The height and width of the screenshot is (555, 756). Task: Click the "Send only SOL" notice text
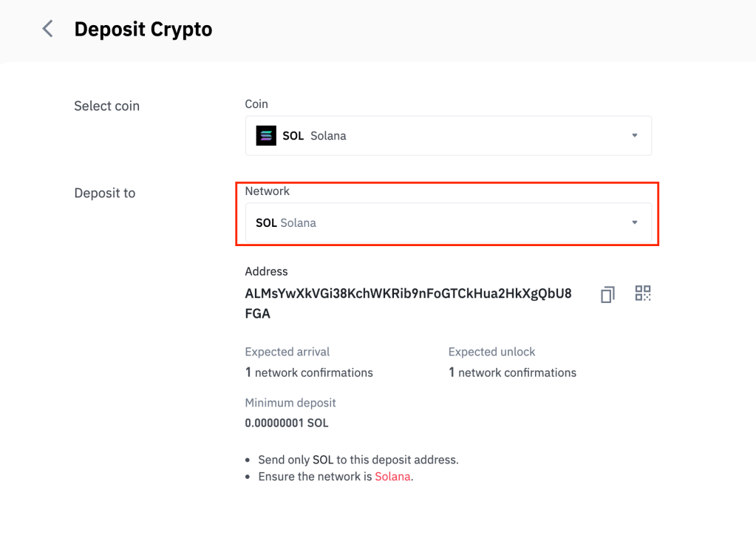click(358, 460)
